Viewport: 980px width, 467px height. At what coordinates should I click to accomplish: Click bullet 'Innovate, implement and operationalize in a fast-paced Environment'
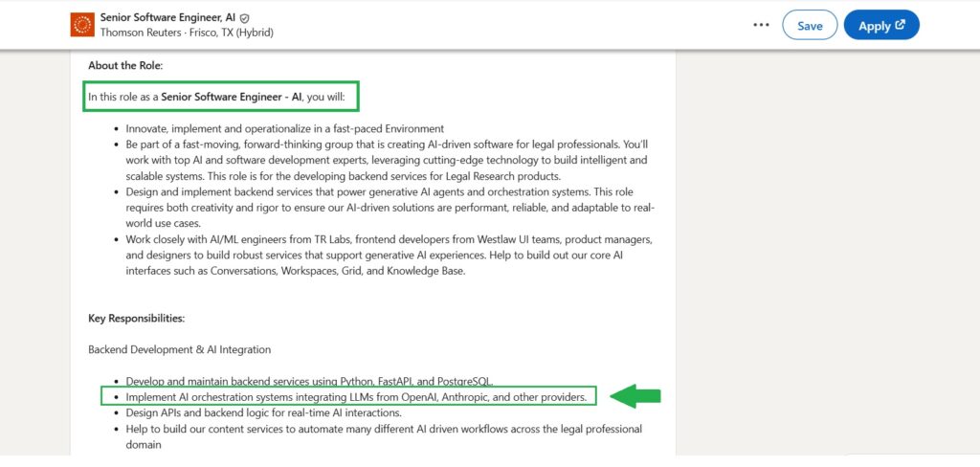click(285, 129)
